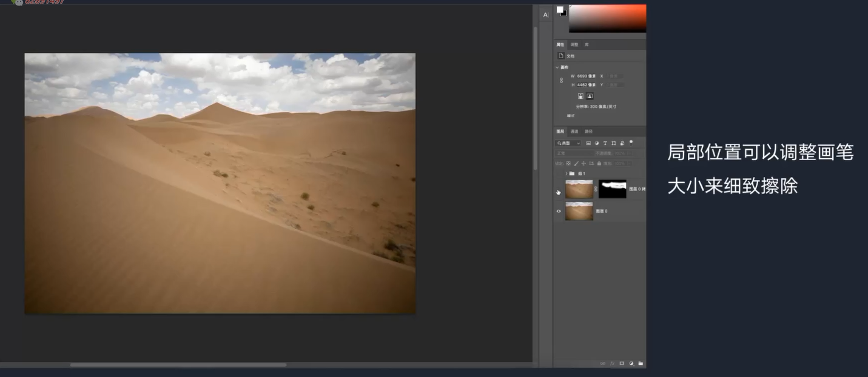The width and height of the screenshot is (868, 377).
Task: Pick a color in the color picker field
Action: click(x=607, y=18)
